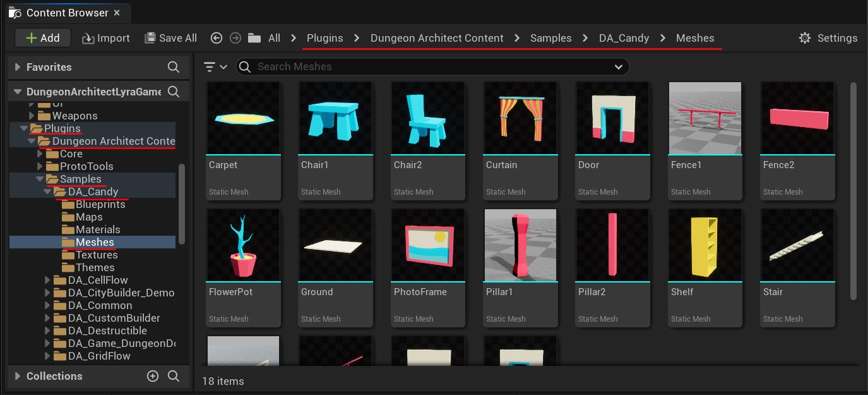
Task: Go back with the history back arrow
Action: pyautogui.click(x=217, y=38)
